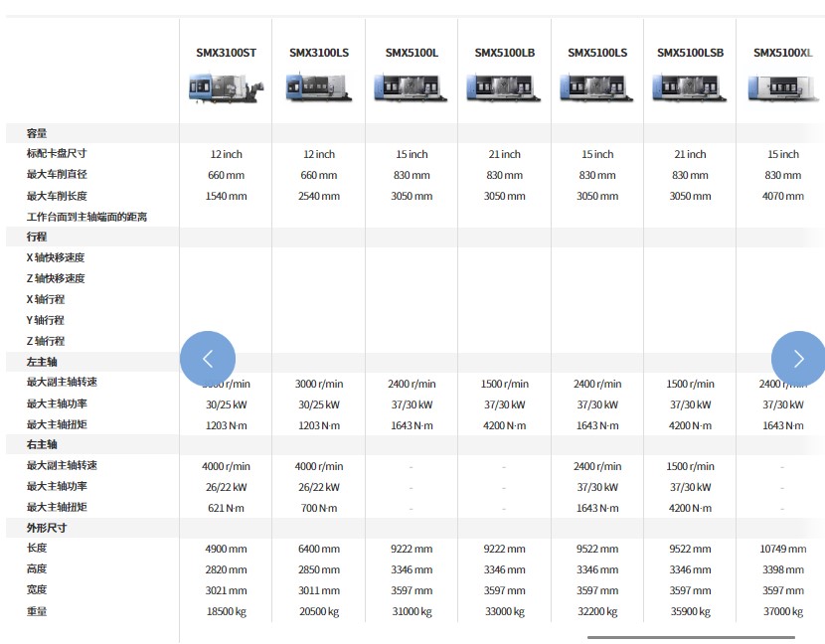Click the previous arrow carousel button

pos(208,359)
